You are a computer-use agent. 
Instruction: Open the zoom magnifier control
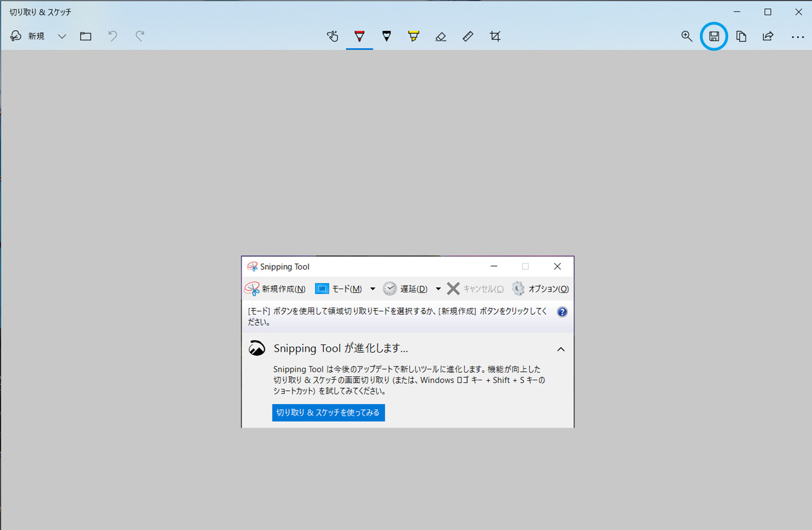pyautogui.click(x=687, y=36)
